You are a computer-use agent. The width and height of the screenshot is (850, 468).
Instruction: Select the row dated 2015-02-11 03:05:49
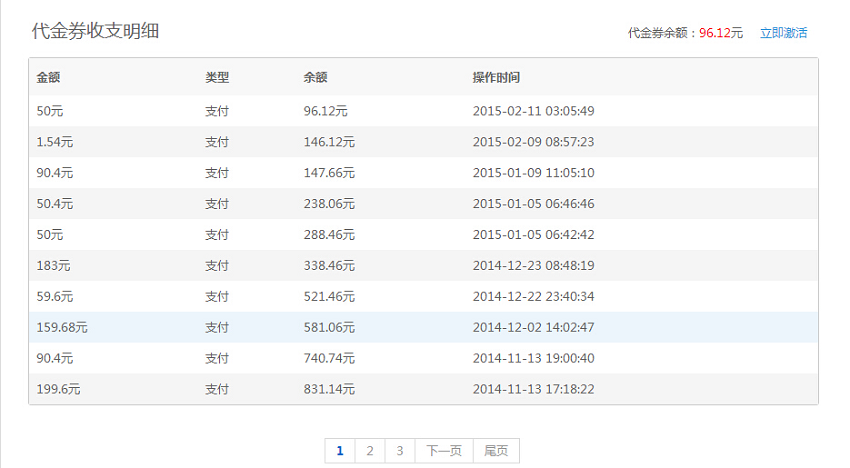tap(423, 111)
